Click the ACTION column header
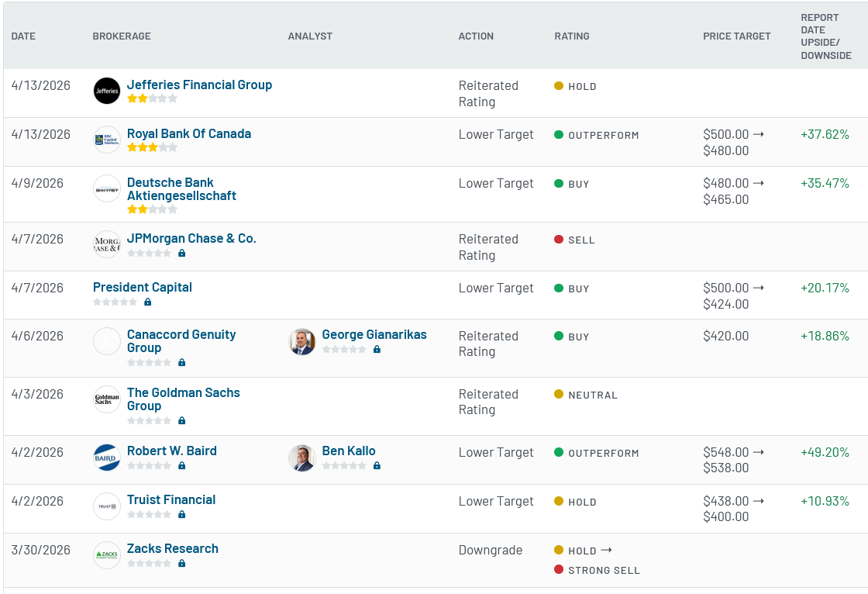 [476, 36]
